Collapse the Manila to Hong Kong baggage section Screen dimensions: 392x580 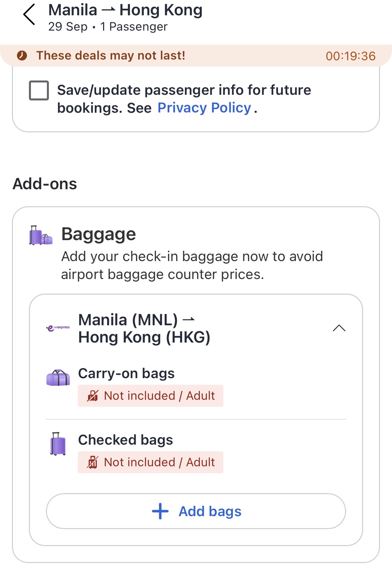pos(339,328)
